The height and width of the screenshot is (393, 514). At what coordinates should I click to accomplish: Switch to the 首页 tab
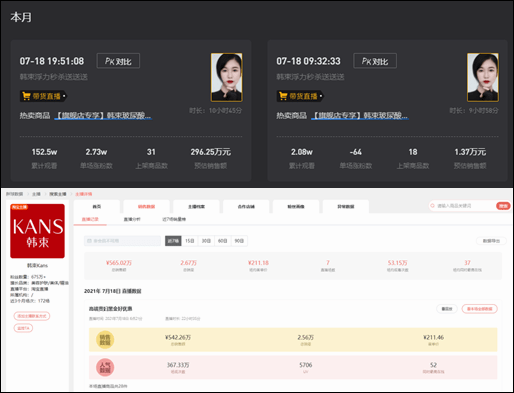click(x=97, y=207)
